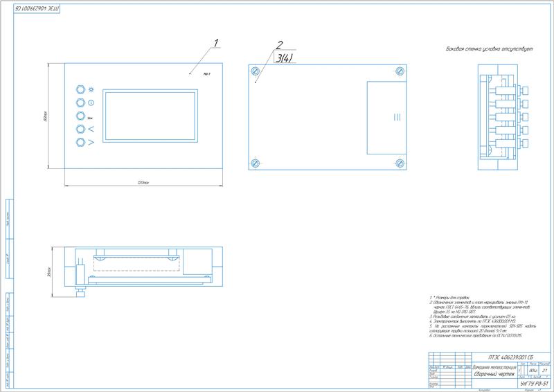Click the hex button next to the left arrow
The image size is (554, 392).
[80, 129]
